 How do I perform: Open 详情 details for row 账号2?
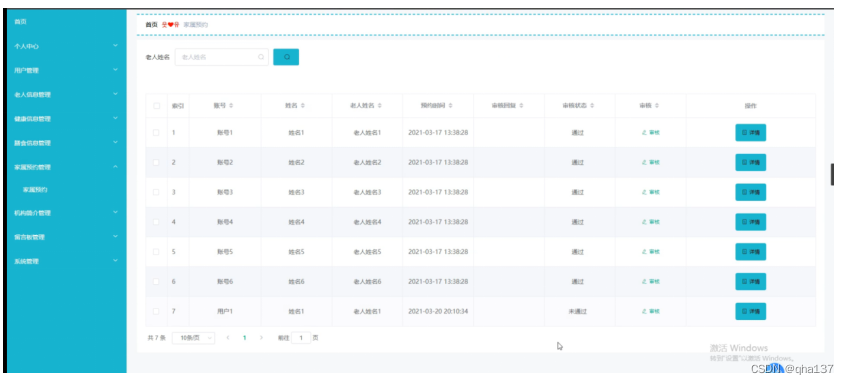click(x=750, y=162)
